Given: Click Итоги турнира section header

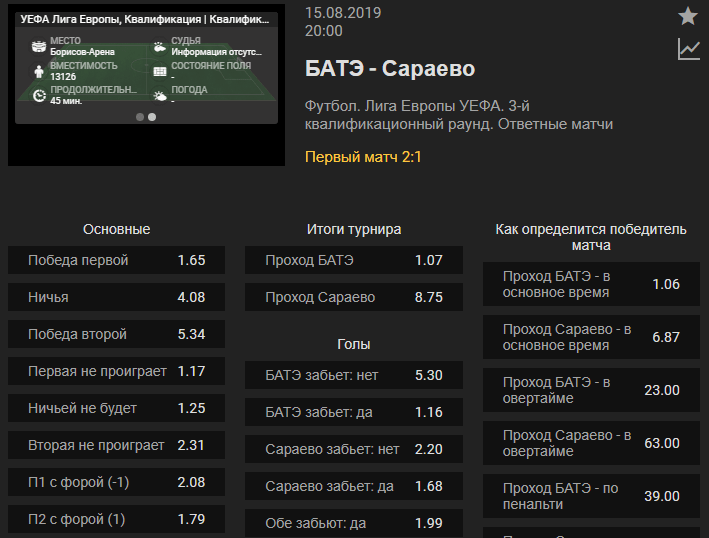Looking at the screenshot, I should [x=354, y=229].
